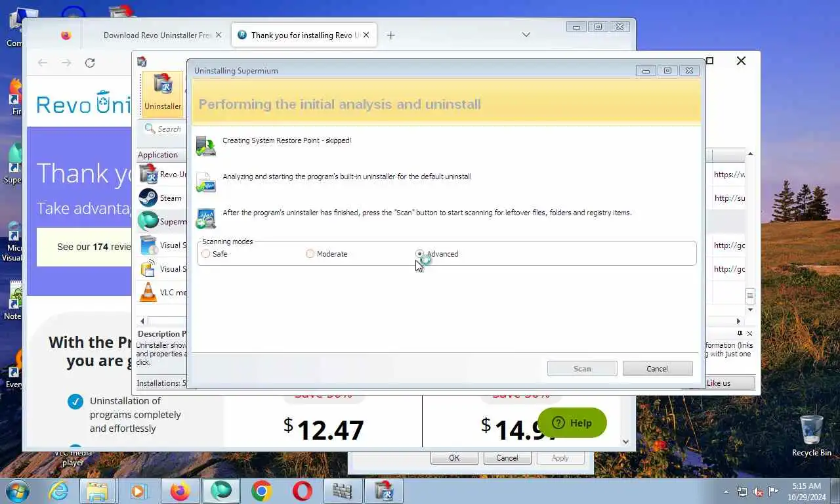Click scroll up arrow in Revo list

coord(750,154)
